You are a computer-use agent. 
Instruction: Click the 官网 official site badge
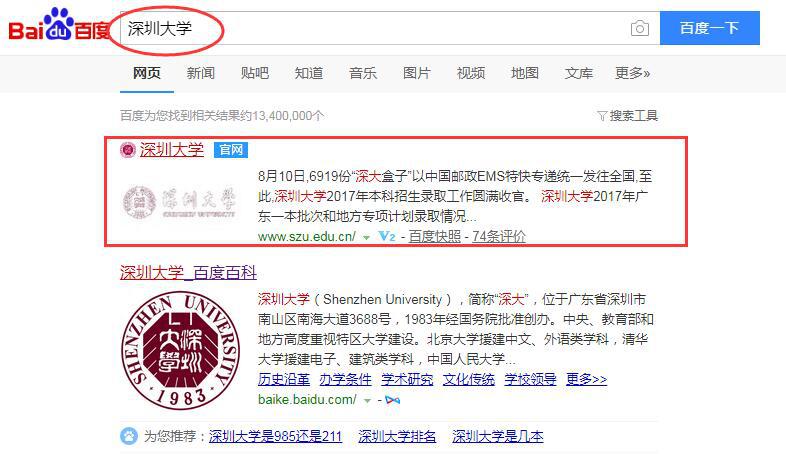(231, 150)
